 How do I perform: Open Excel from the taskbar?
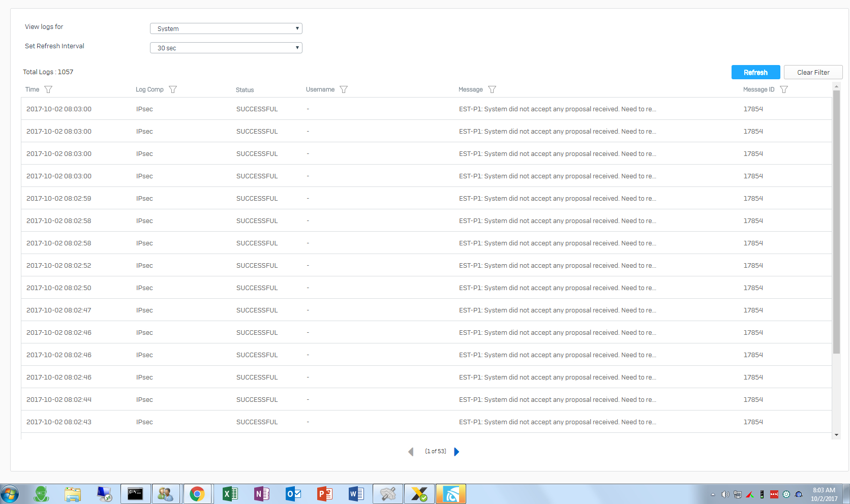230,494
